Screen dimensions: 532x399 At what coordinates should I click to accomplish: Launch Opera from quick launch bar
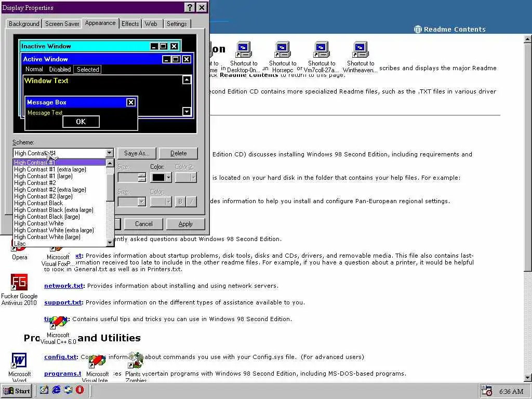(x=79, y=390)
